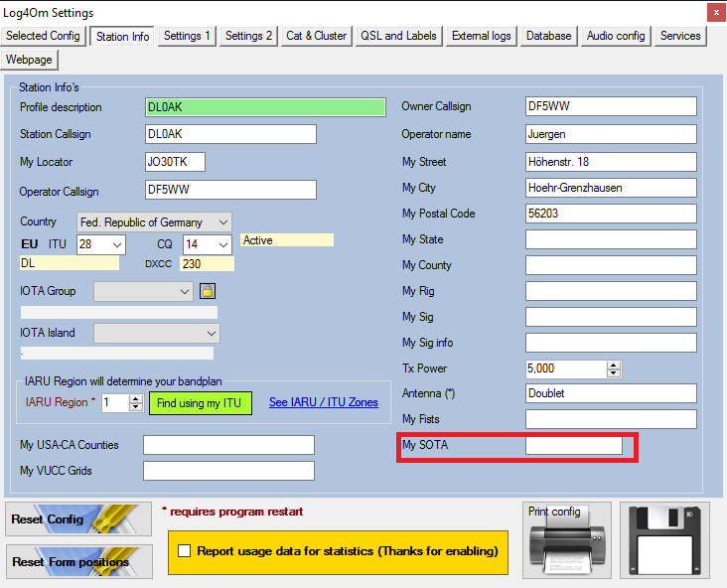The image size is (727, 588).
Task: Click the floppy disk save icon
Action: [x=664, y=540]
